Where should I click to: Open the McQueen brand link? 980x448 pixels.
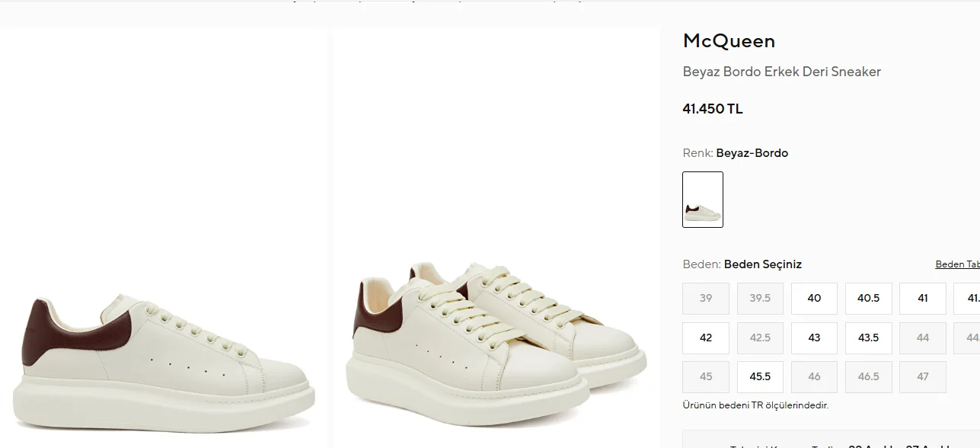coord(729,41)
